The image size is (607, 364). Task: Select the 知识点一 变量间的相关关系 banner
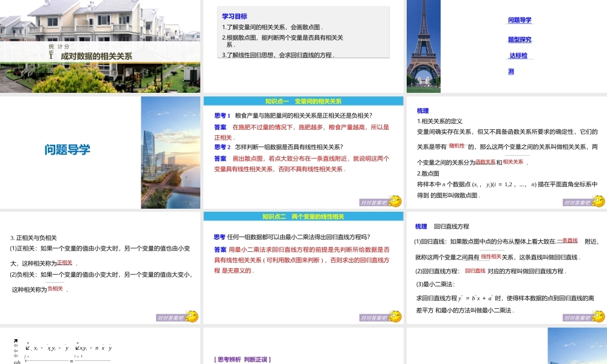[303, 101]
